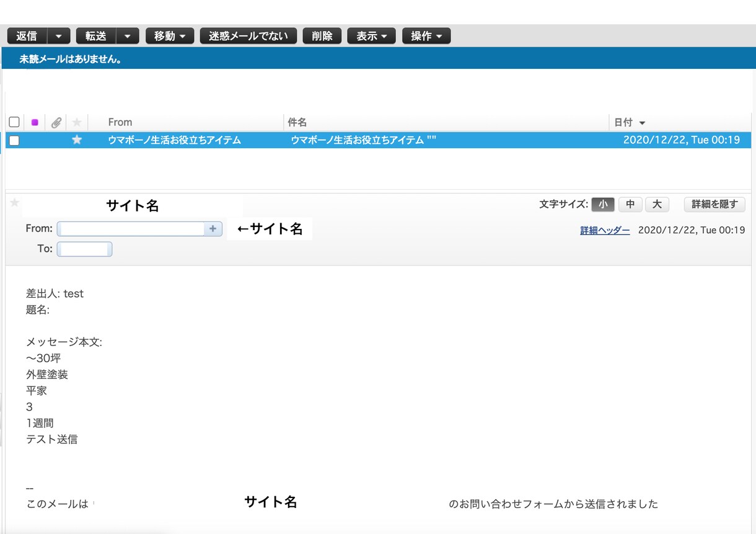Click the purple flag column header icon
The width and height of the screenshot is (756, 534).
(35, 122)
